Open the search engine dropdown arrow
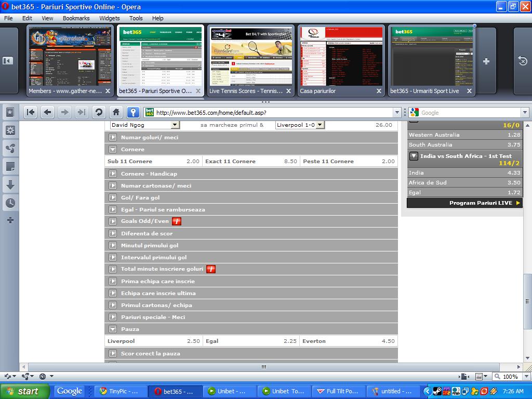 tap(525, 113)
